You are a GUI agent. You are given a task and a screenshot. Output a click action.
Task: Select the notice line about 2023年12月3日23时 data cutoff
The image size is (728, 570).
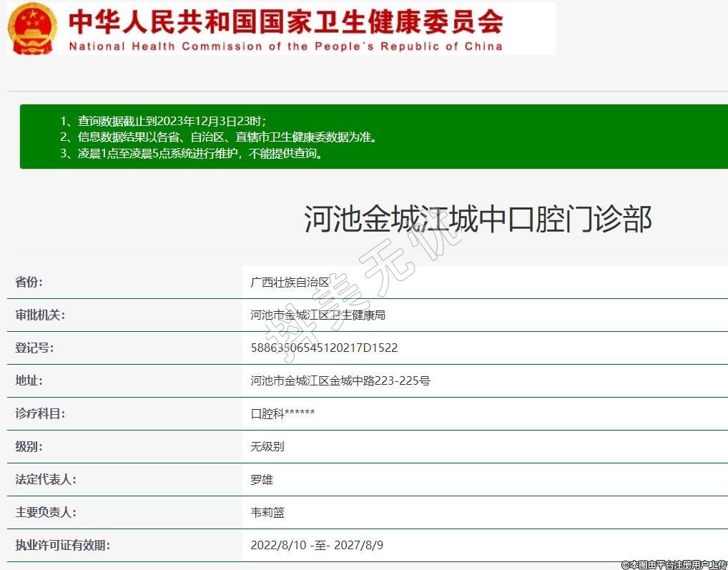(172, 120)
